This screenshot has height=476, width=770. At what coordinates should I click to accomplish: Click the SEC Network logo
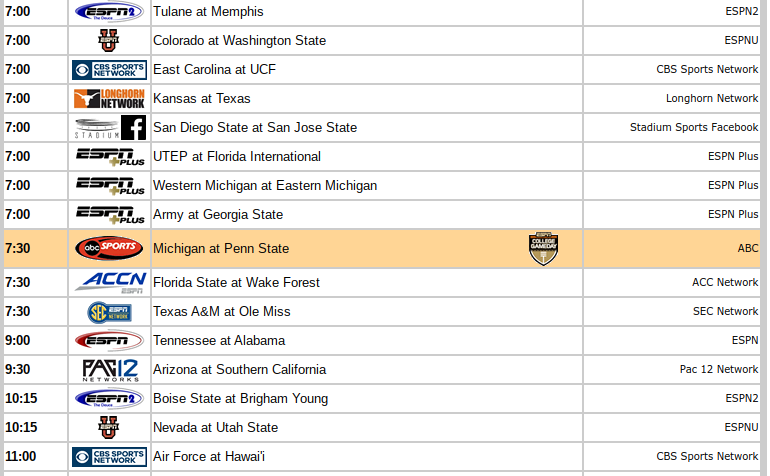click(x=109, y=311)
